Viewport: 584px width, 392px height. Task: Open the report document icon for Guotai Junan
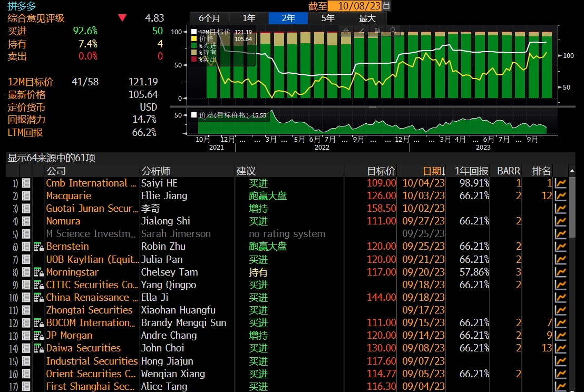(26, 209)
